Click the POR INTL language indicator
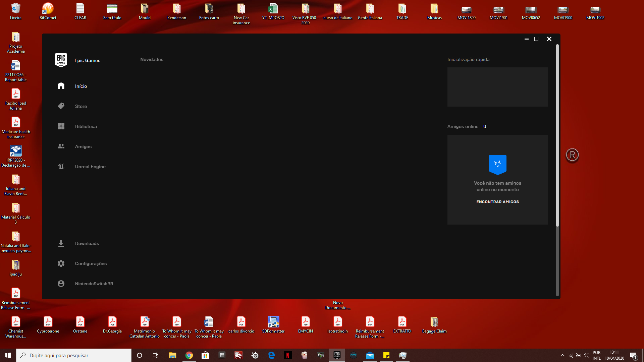Screen dimensions: 644x362 click(596, 355)
